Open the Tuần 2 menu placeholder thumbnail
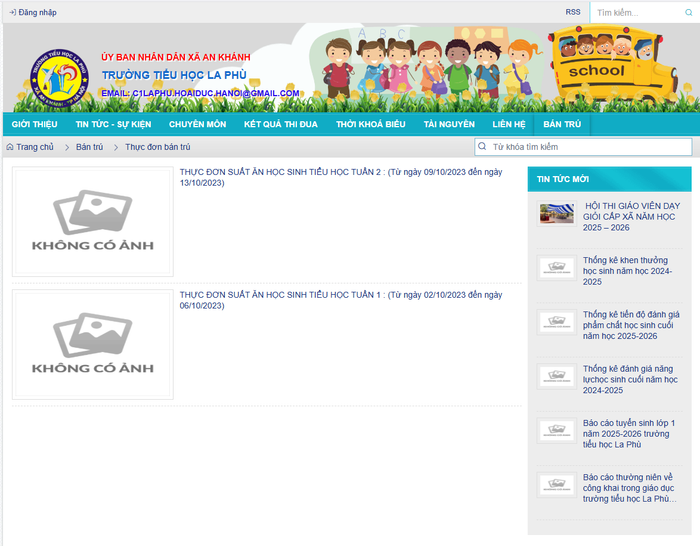The width and height of the screenshot is (700, 546). [93, 222]
